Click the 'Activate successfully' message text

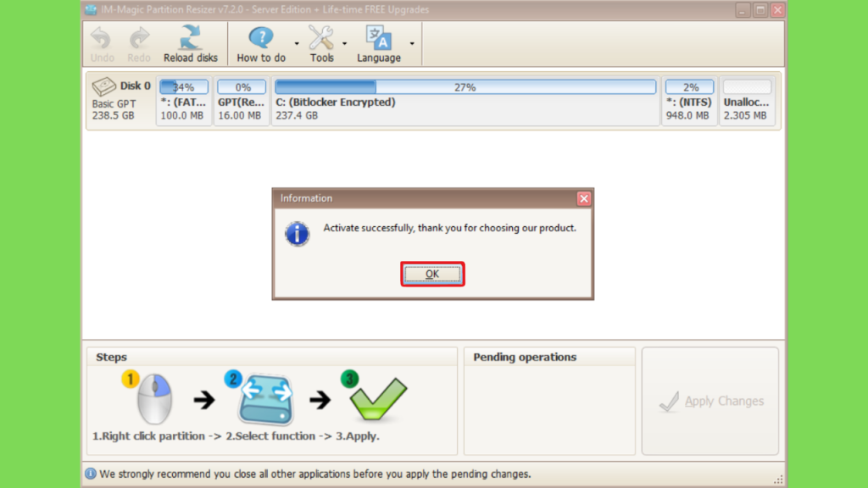pyautogui.click(x=449, y=228)
